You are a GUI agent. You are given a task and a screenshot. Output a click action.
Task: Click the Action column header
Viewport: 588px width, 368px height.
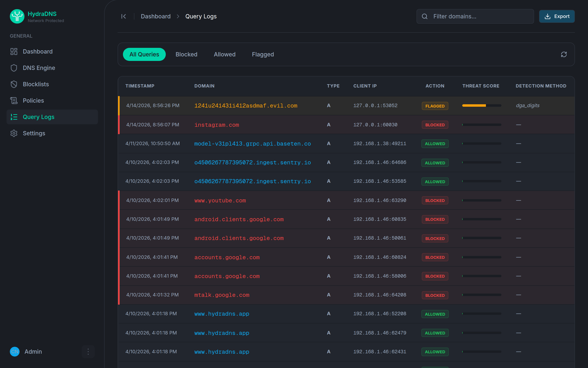tap(435, 86)
